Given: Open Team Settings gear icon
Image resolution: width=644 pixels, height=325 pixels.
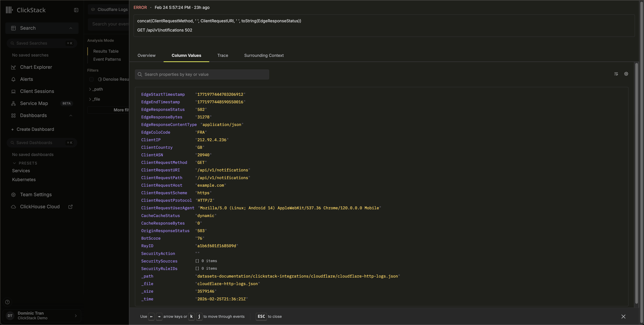Looking at the screenshot, I should [13, 195].
